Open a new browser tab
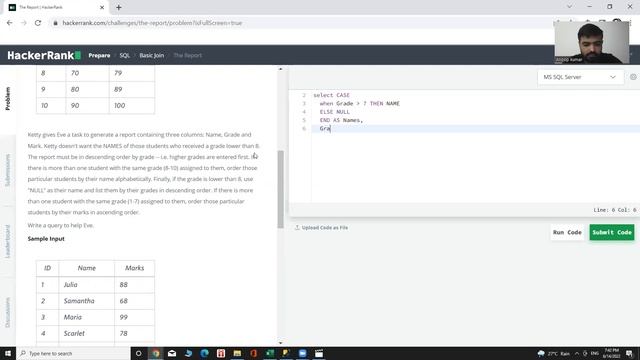The image size is (640, 360). point(119,7)
